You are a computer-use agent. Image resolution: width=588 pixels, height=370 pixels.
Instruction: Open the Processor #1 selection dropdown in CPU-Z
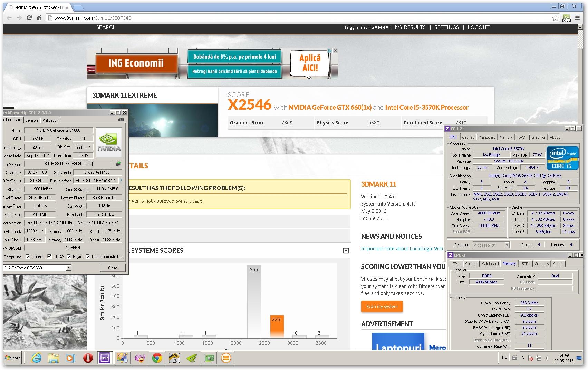coord(507,245)
